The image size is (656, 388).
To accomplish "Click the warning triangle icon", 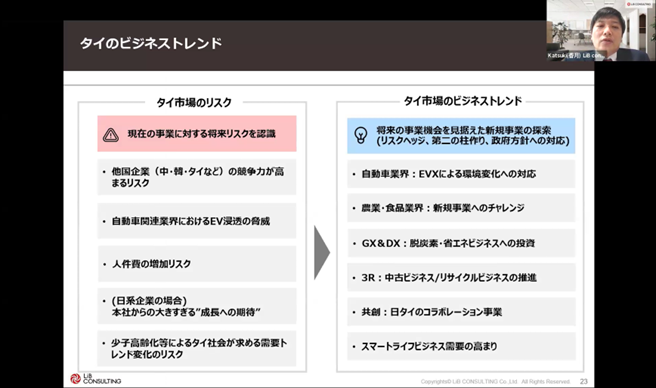I will (111, 135).
